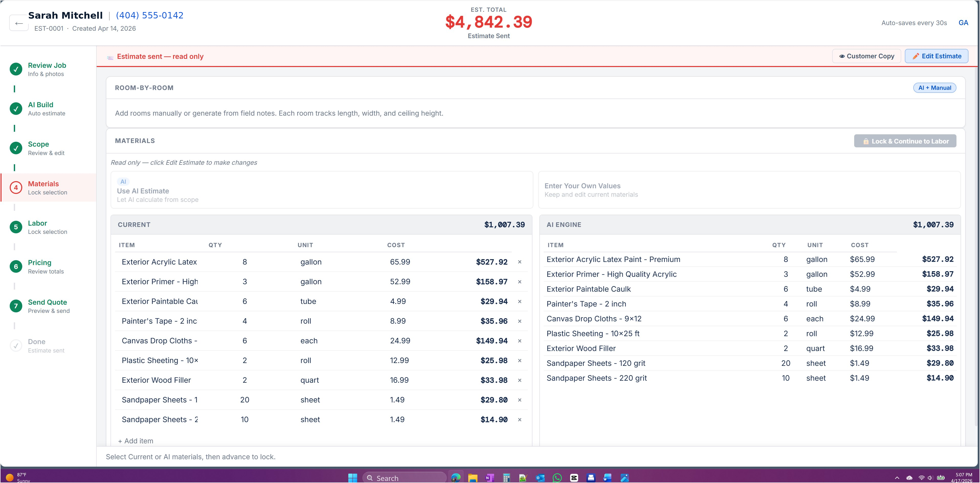The width and height of the screenshot is (980, 483).
Task: Go to the Labor step
Action: tap(37, 227)
